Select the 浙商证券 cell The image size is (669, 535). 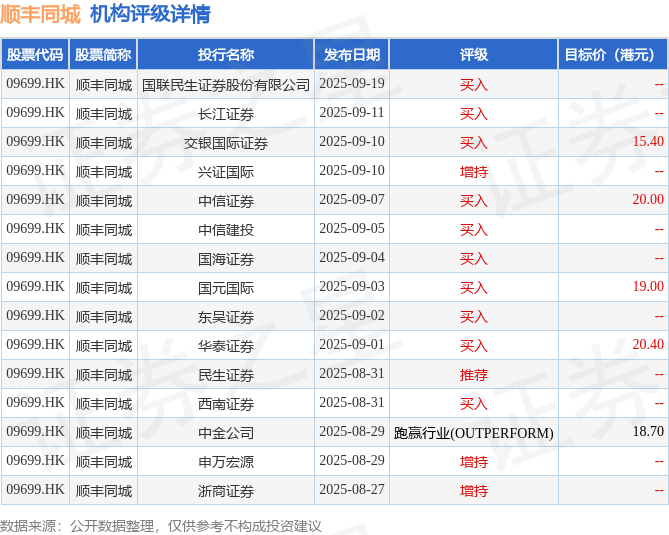(226, 491)
